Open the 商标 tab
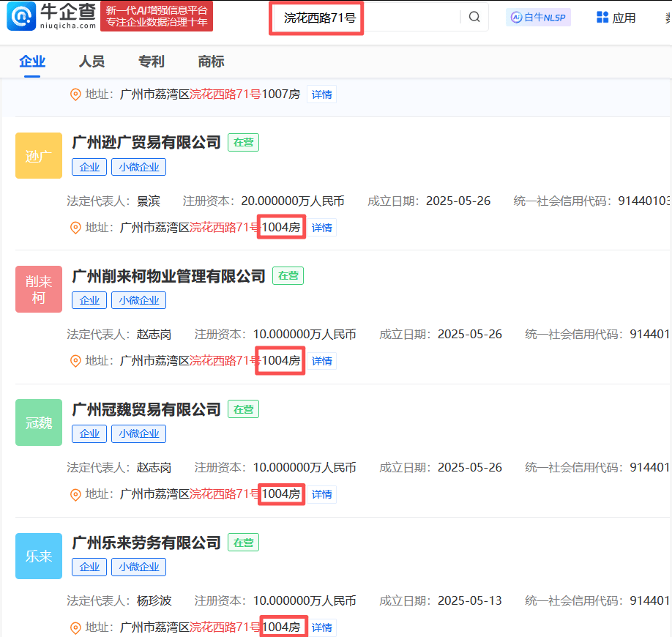Viewport: 672px width, 637px height. (211, 62)
